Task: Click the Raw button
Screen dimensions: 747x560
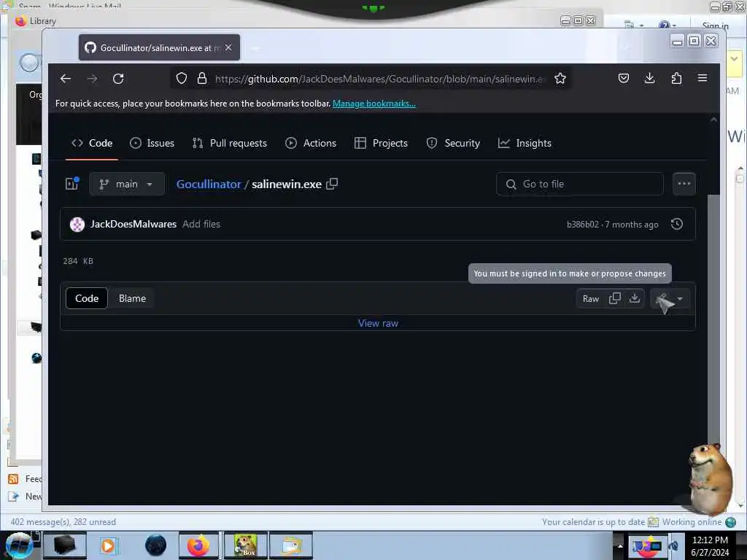Action: click(591, 298)
